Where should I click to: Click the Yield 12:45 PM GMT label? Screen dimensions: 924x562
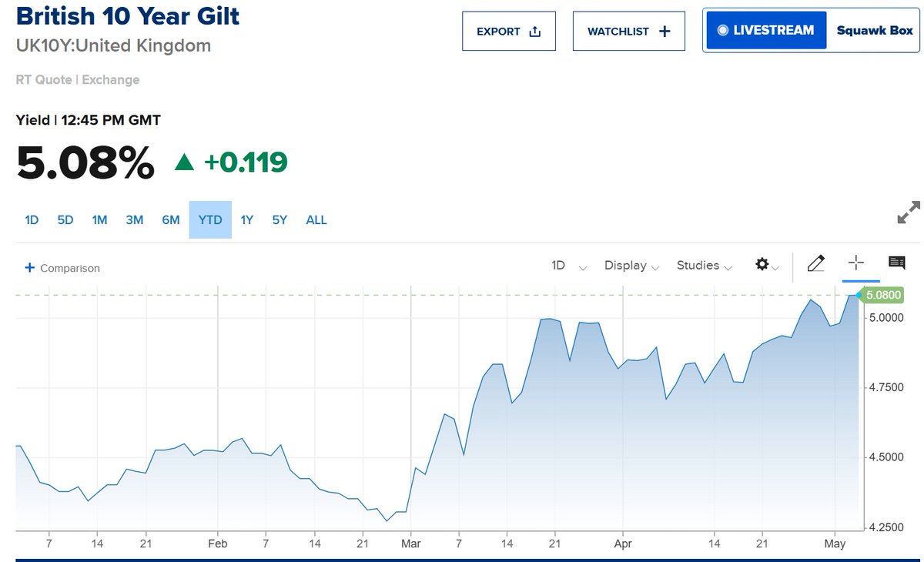click(89, 120)
